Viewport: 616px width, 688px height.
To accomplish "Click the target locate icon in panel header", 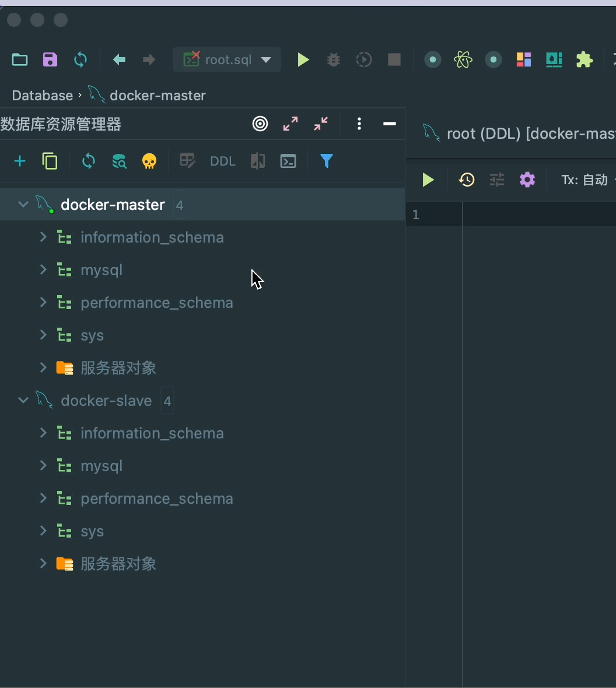I will coord(260,124).
